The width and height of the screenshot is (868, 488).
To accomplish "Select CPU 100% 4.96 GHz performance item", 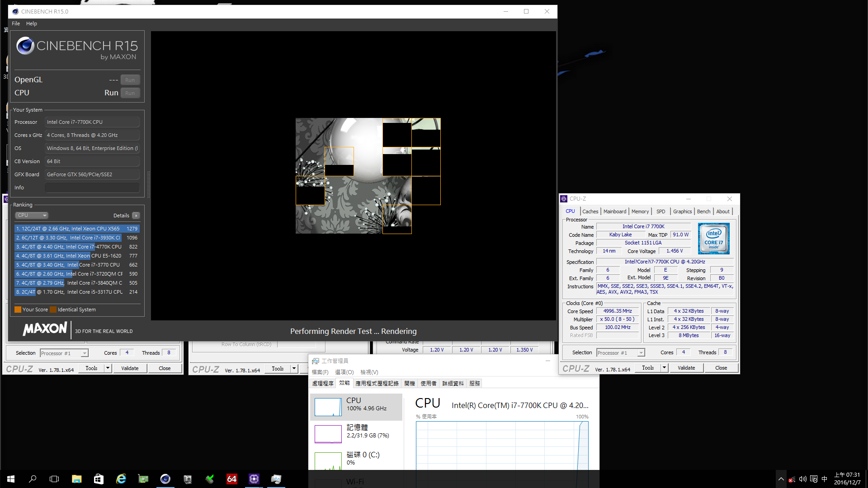I will [356, 407].
